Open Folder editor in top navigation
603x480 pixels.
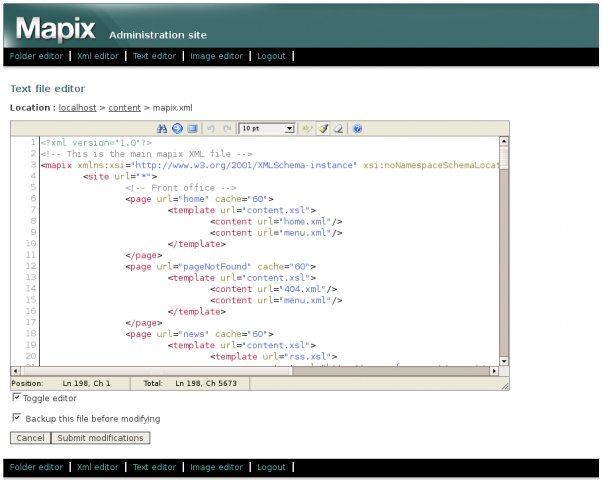tap(36, 56)
